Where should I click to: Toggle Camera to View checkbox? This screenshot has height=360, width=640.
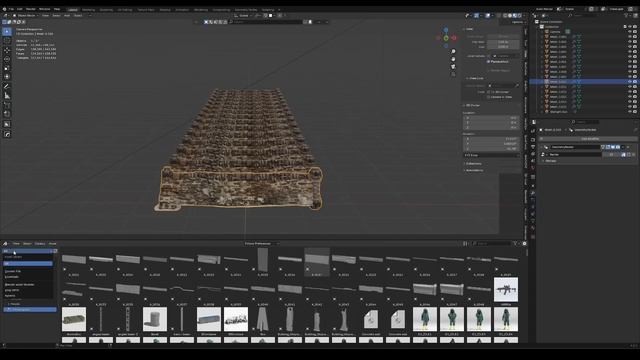click(x=488, y=97)
